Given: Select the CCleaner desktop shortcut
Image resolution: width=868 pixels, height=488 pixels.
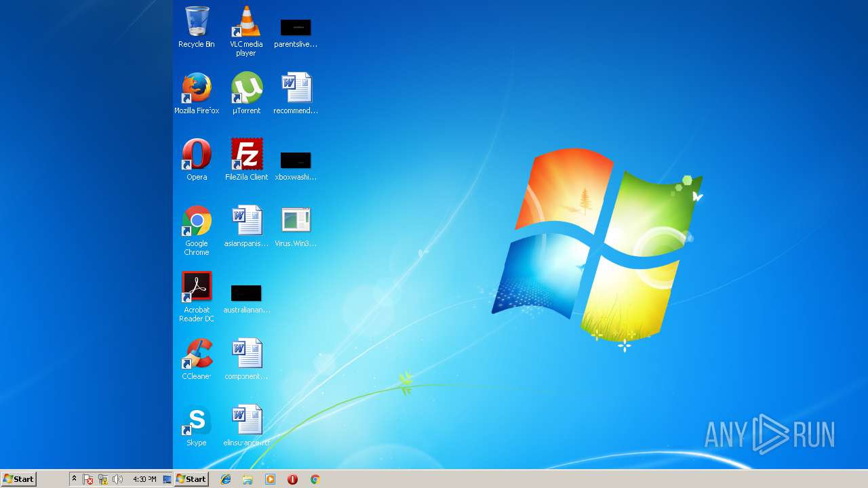Looking at the screenshot, I should pyautogui.click(x=197, y=359).
